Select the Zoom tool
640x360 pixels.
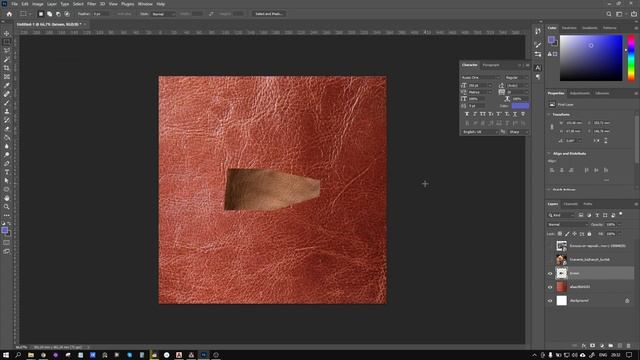pyautogui.click(x=7, y=207)
